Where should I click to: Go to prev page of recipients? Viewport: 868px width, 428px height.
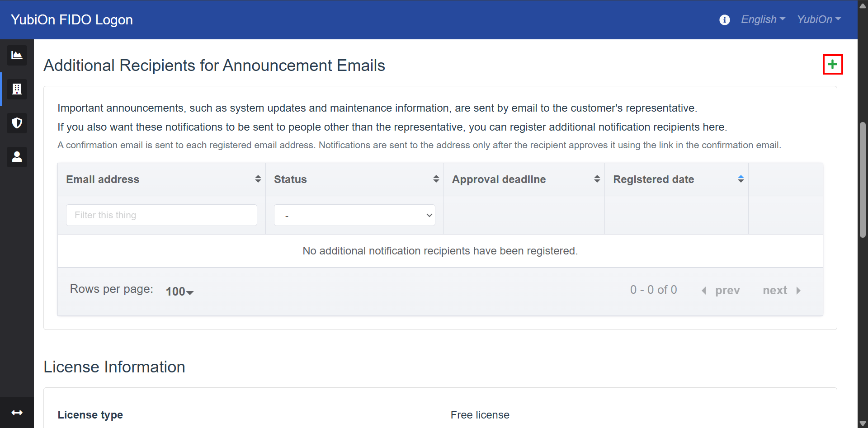pyautogui.click(x=721, y=290)
